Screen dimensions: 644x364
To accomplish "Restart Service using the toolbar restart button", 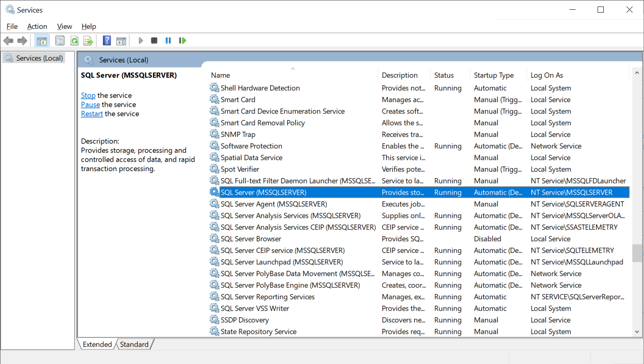I will click(182, 41).
